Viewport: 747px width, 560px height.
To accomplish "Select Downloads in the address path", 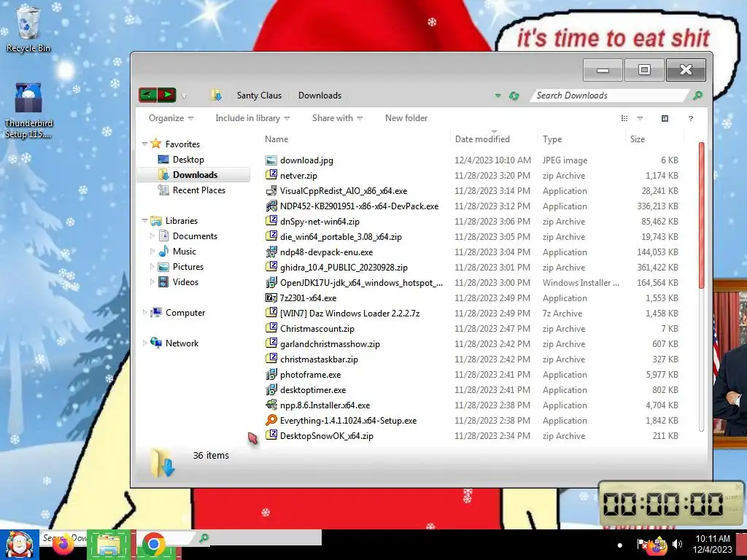I will pos(320,96).
